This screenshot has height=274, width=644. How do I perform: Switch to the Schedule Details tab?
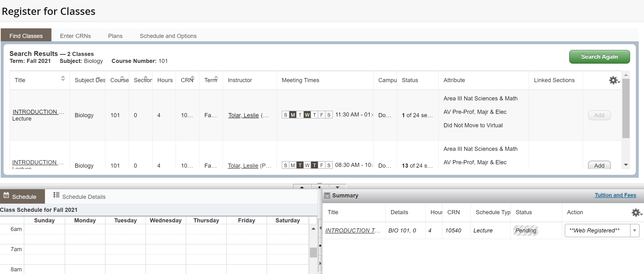coord(79,197)
